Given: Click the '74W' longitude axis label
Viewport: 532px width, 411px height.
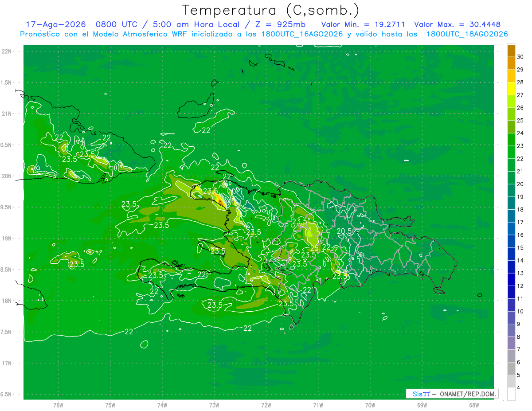Looking at the screenshot, I should (x=162, y=405).
